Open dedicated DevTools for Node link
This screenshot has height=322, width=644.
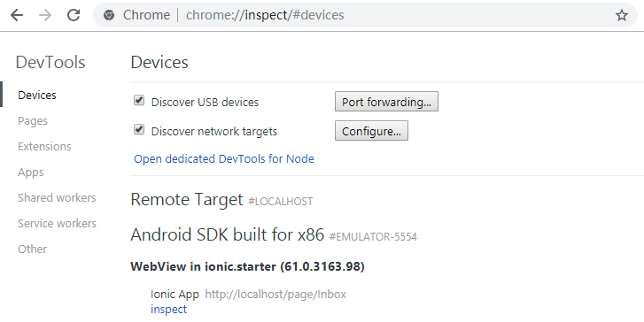224,158
